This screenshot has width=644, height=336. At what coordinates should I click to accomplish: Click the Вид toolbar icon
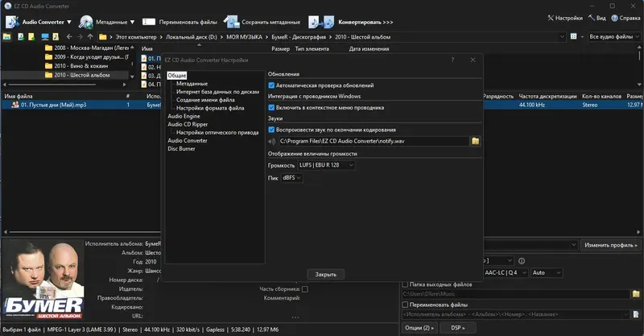coord(592,18)
